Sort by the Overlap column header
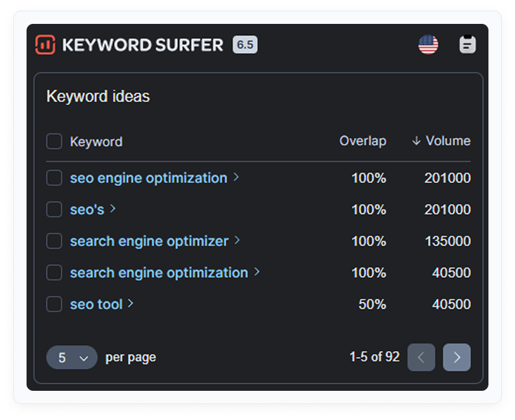The height and width of the screenshot is (420, 515). [x=362, y=141]
